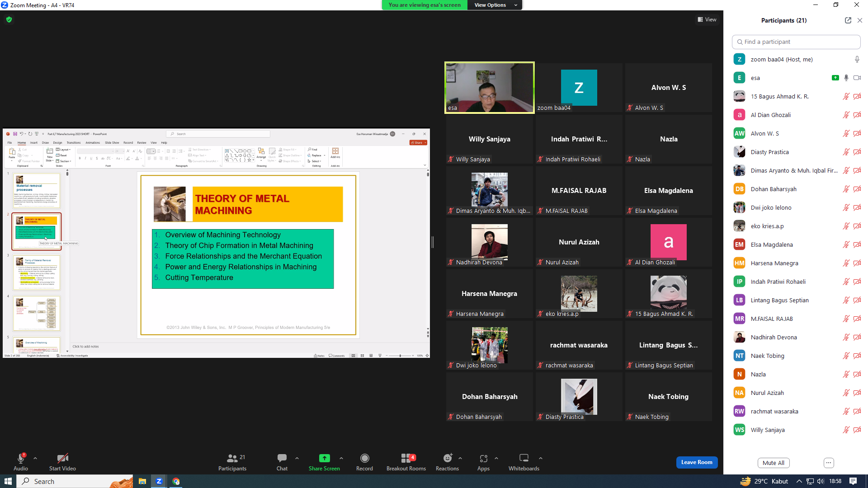The height and width of the screenshot is (488, 868).
Task: Select the slide 3 thumbnail in the slide panel
Action: click(37, 273)
